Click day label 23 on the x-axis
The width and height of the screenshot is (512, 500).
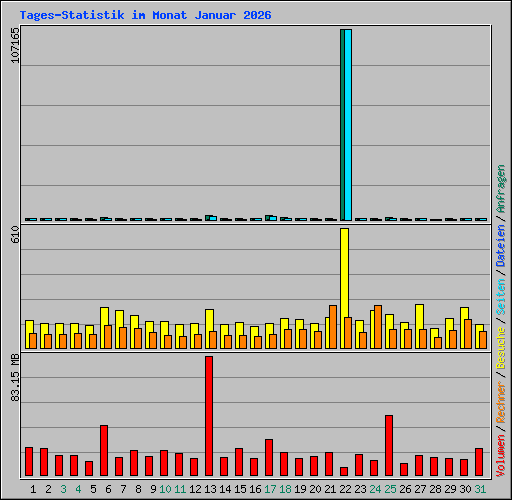tap(360, 489)
